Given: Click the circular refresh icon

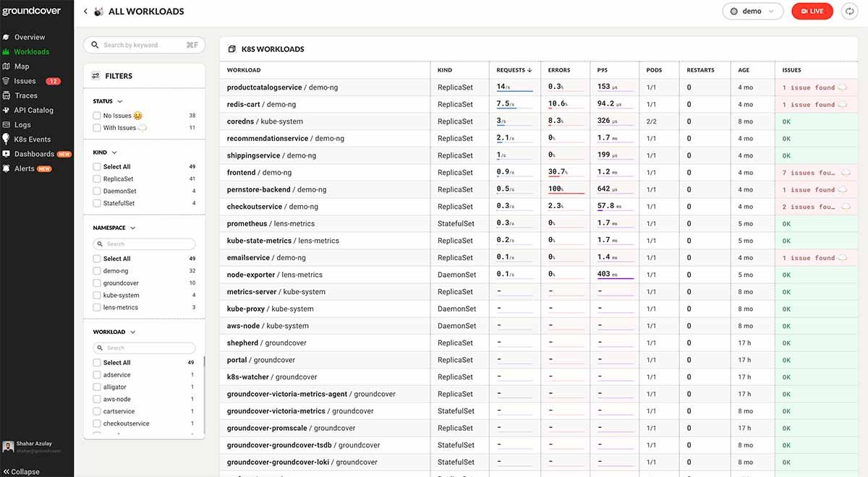Looking at the screenshot, I should pos(849,12).
